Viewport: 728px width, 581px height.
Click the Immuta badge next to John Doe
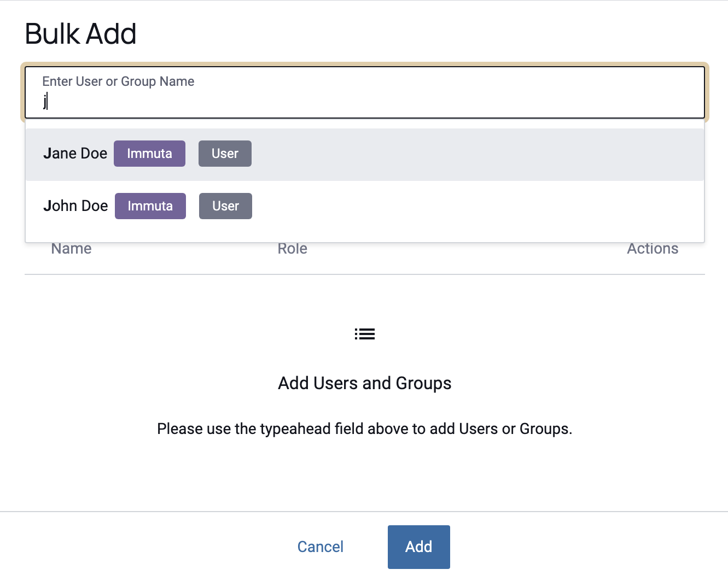pyautogui.click(x=150, y=206)
